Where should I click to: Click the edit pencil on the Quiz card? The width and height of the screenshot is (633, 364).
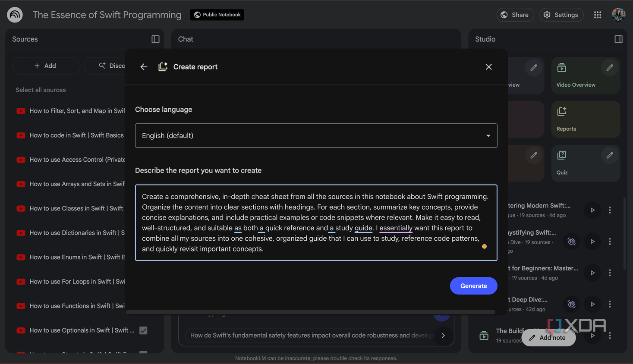(x=610, y=155)
